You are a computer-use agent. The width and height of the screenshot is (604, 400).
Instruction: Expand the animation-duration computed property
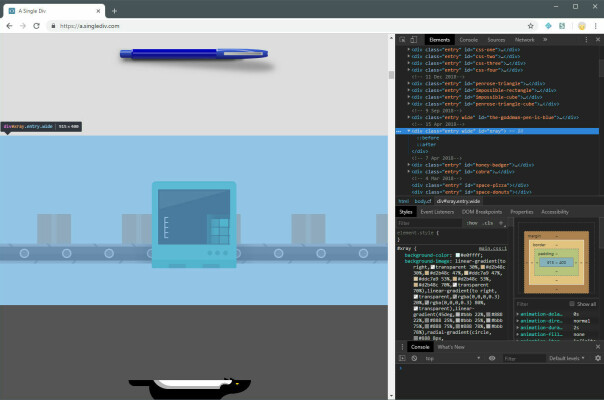tap(518, 328)
